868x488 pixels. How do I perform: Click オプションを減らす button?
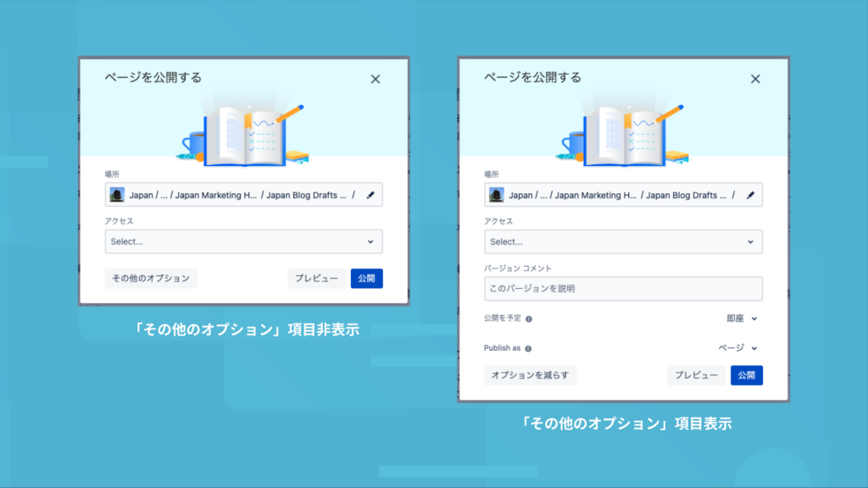[x=531, y=375]
